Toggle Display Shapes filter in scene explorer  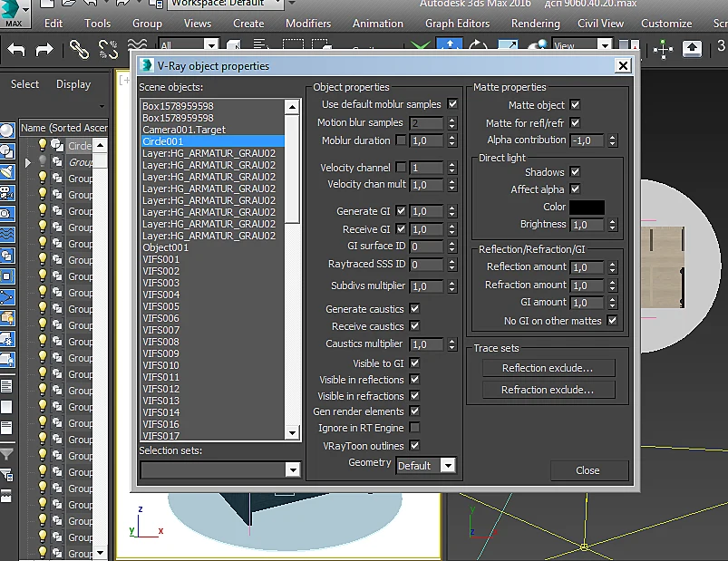click(7, 151)
